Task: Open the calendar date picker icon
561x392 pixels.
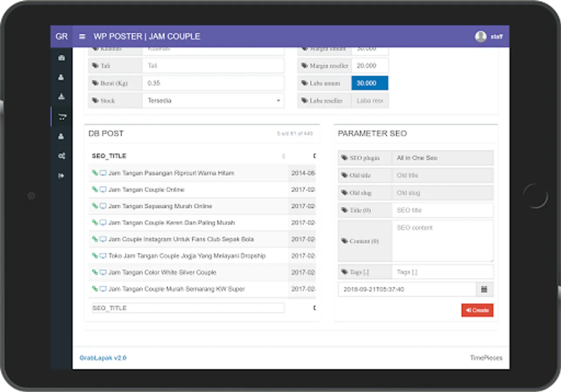Action: point(484,289)
